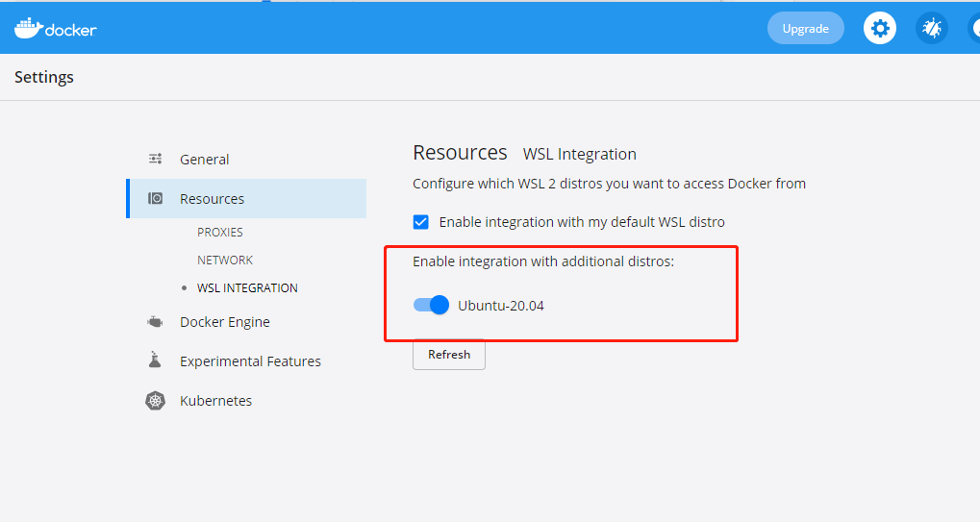Open the Proxies subsection
This screenshot has width=980, height=522.
pos(220,232)
